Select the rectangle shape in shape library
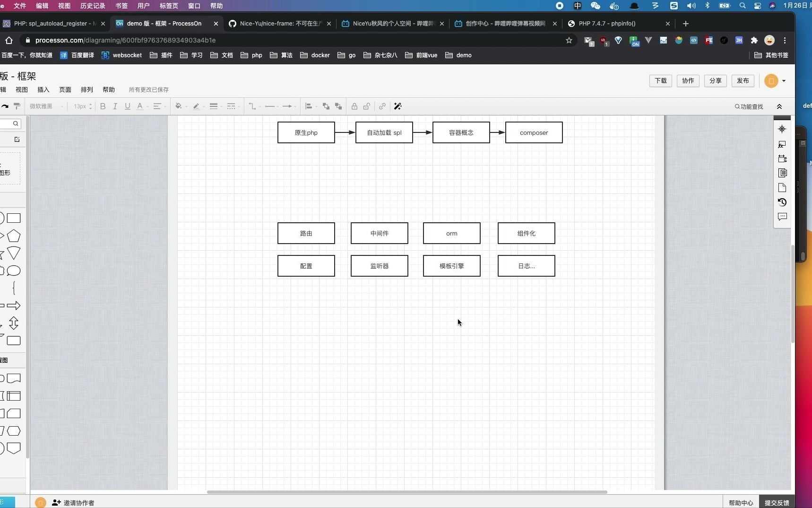812x508 pixels. coord(14,218)
